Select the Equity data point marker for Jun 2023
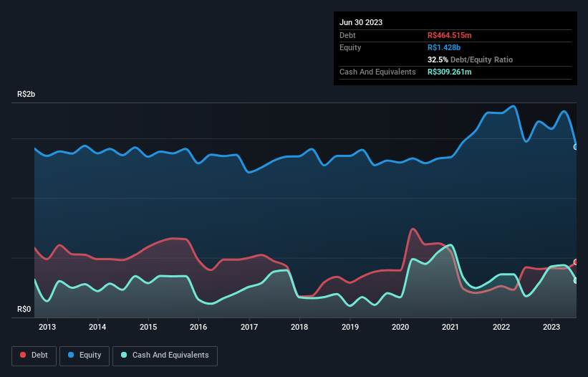The height and width of the screenshot is (377, 588). tap(576, 147)
